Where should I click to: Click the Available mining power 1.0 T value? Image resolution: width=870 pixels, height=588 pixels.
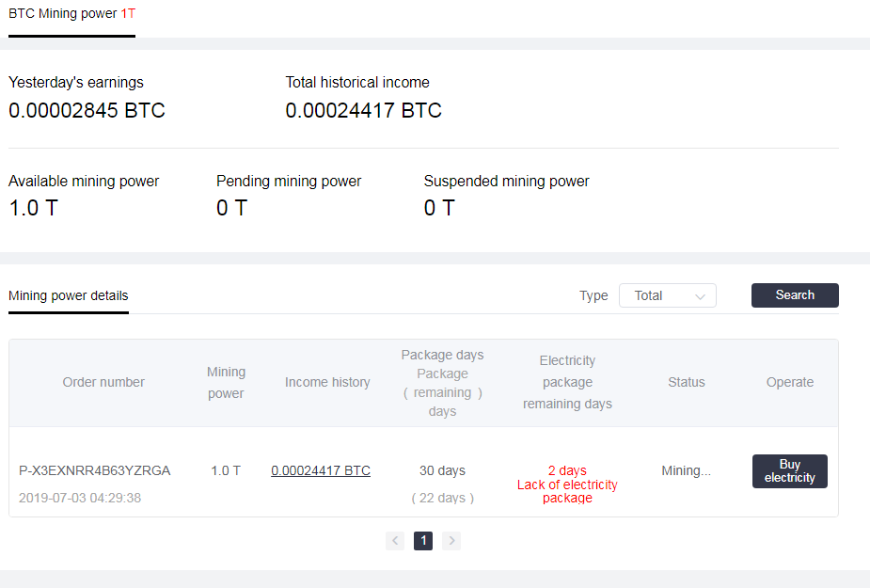pos(33,209)
